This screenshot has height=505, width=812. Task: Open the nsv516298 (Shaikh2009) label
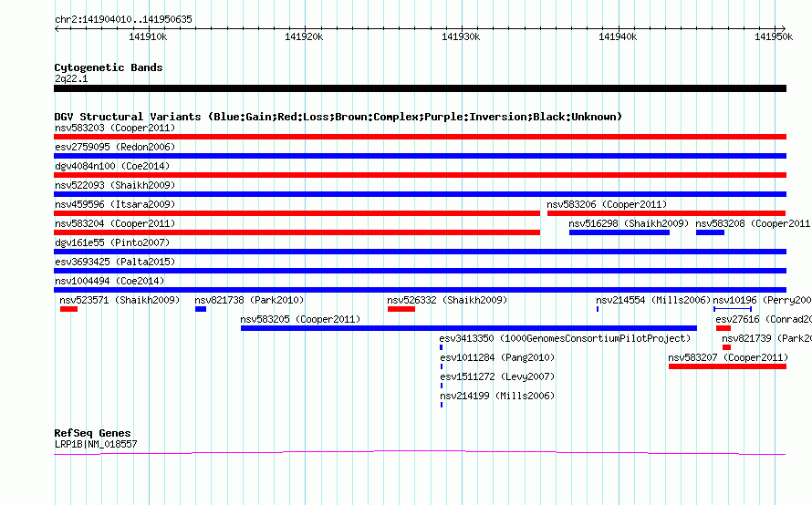pyautogui.click(x=629, y=223)
